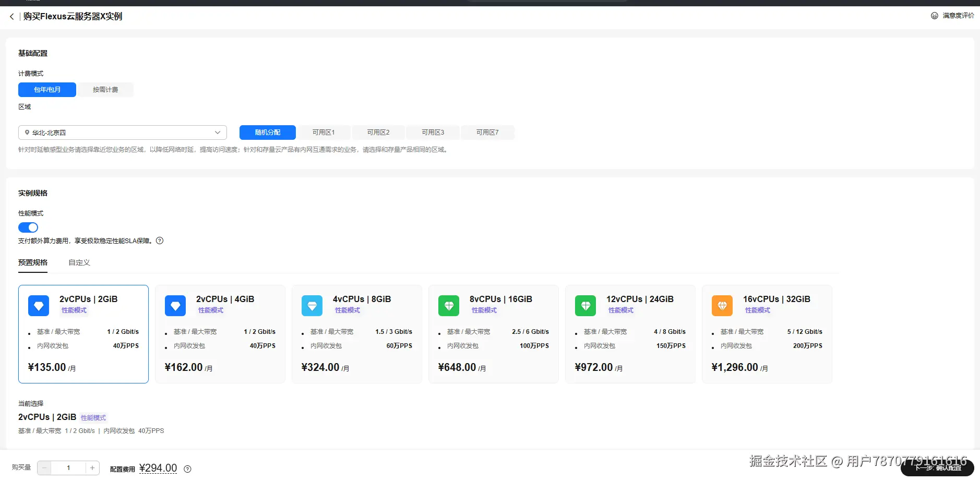Toggle the 性能模式 switch off
Screen dimensions: 980x481
(x=28, y=227)
